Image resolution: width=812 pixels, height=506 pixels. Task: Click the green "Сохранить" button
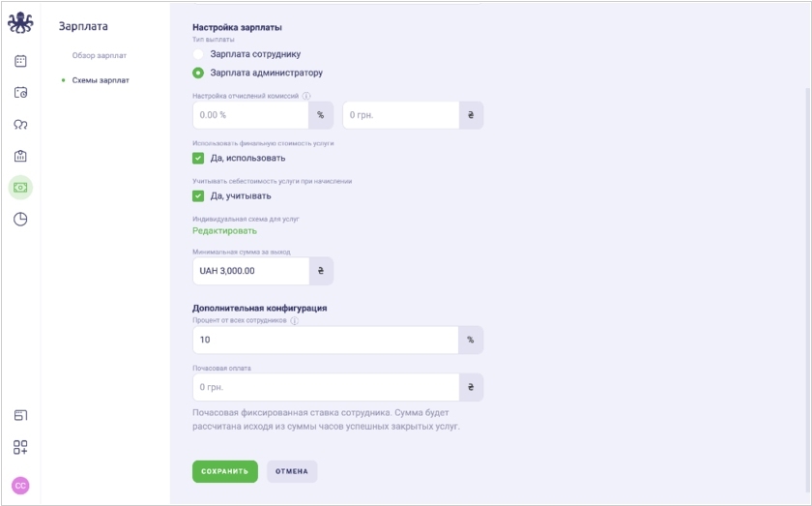(225, 471)
